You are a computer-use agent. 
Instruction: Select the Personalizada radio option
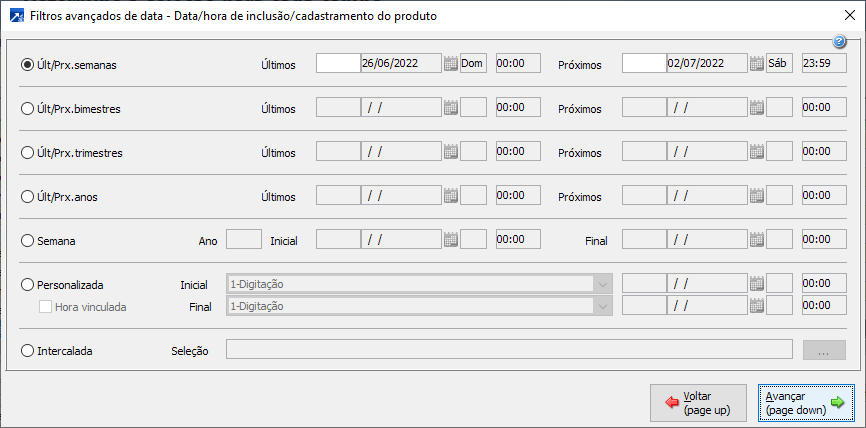[x=28, y=285]
